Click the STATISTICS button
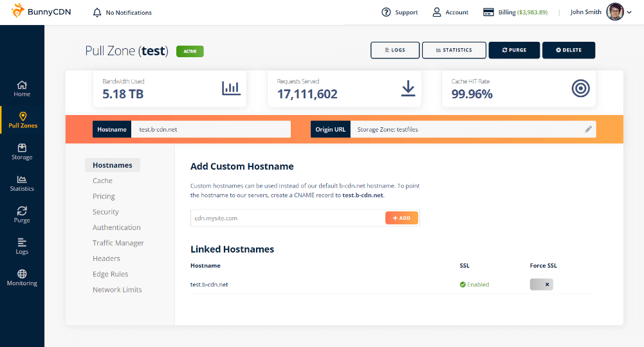The image size is (644, 347). click(x=454, y=50)
